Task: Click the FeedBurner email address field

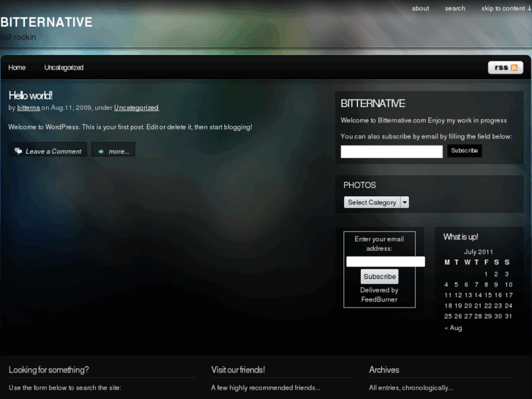Action: pos(386,261)
